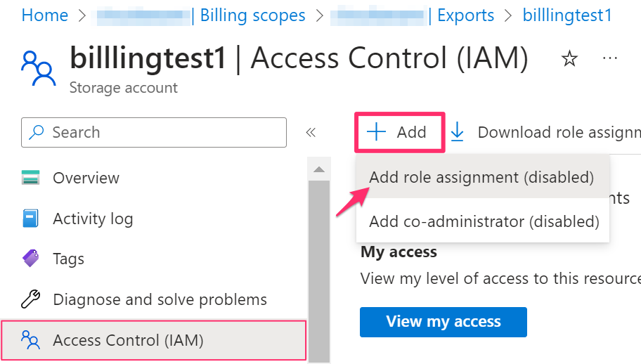
Task: Click the download arrow icon
Action: click(458, 132)
